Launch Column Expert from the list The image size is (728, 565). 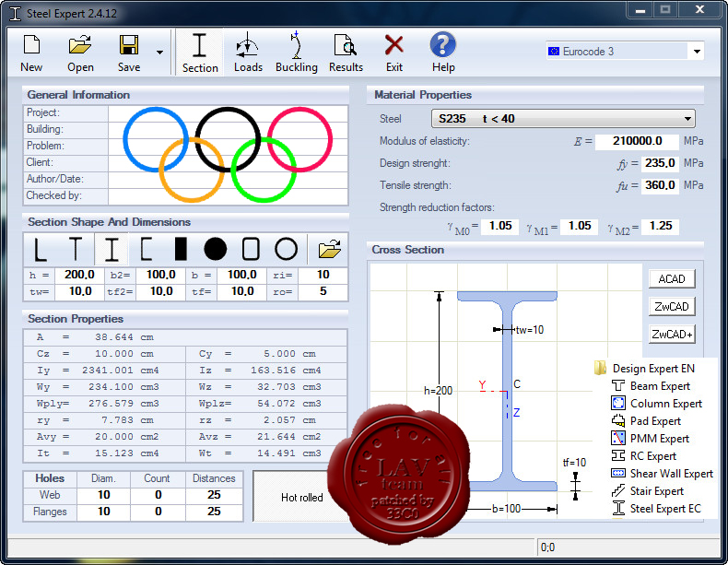pos(656,404)
